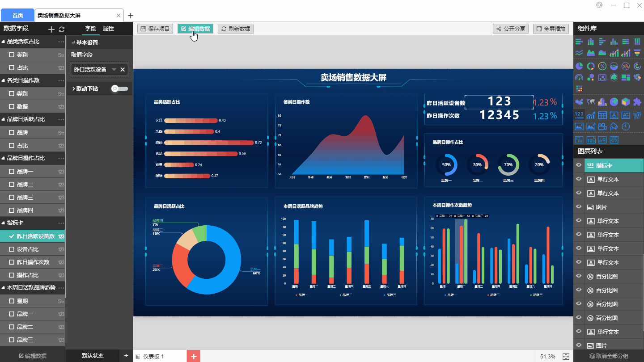Check the 昨日操作次数 field checkbox
This screenshot has width=644, height=362.
click(12, 262)
